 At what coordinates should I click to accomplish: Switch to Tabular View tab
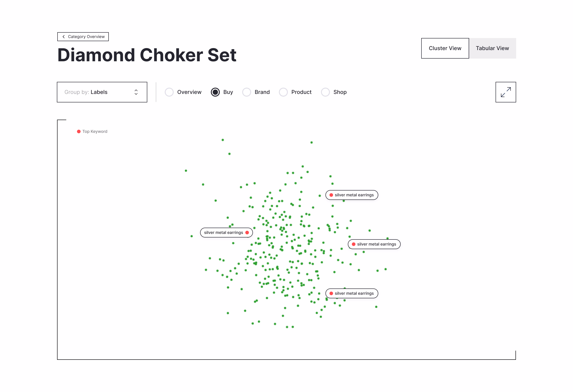[492, 48]
